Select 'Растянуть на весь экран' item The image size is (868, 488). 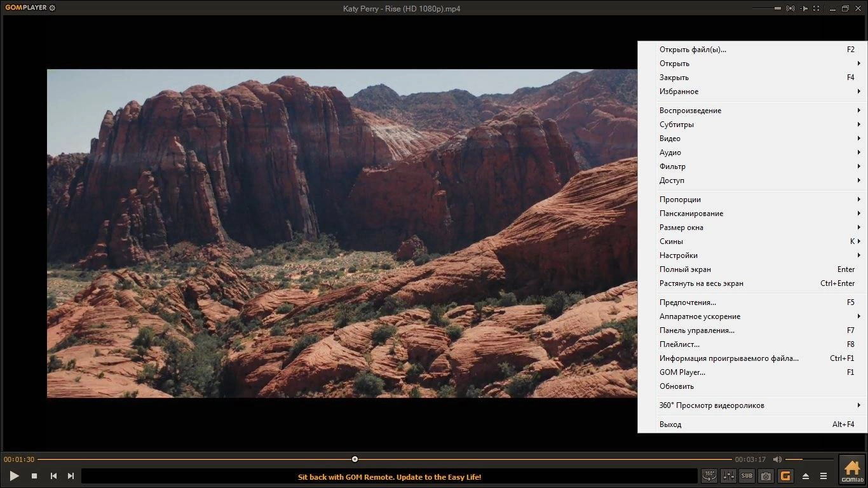coord(753,283)
